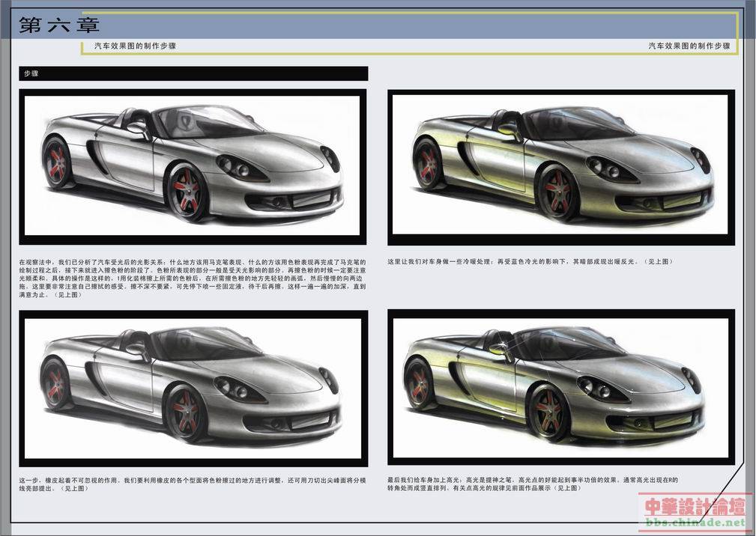
Task: Click the caption starting "这一步，橡皮起着"
Action: click(193, 484)
